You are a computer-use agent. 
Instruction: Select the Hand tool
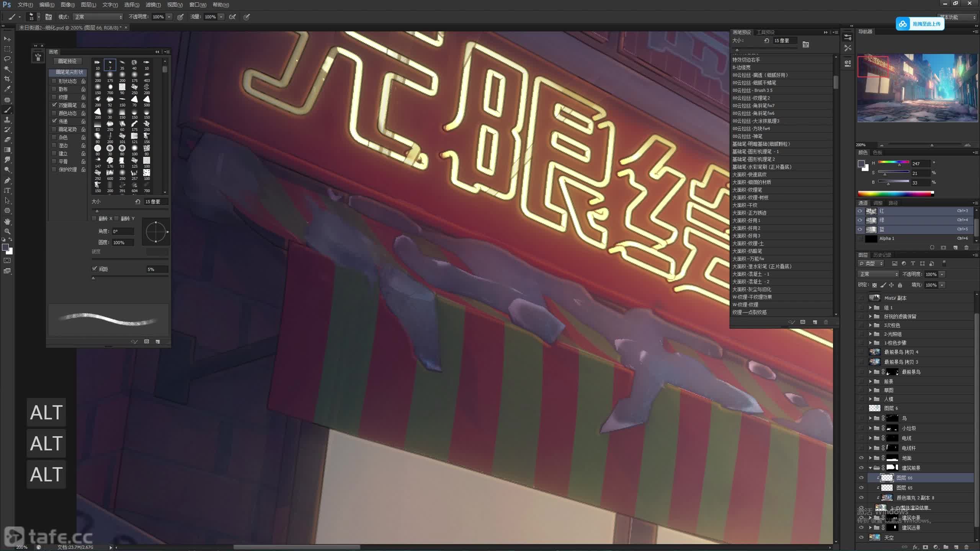coord(7,222)
